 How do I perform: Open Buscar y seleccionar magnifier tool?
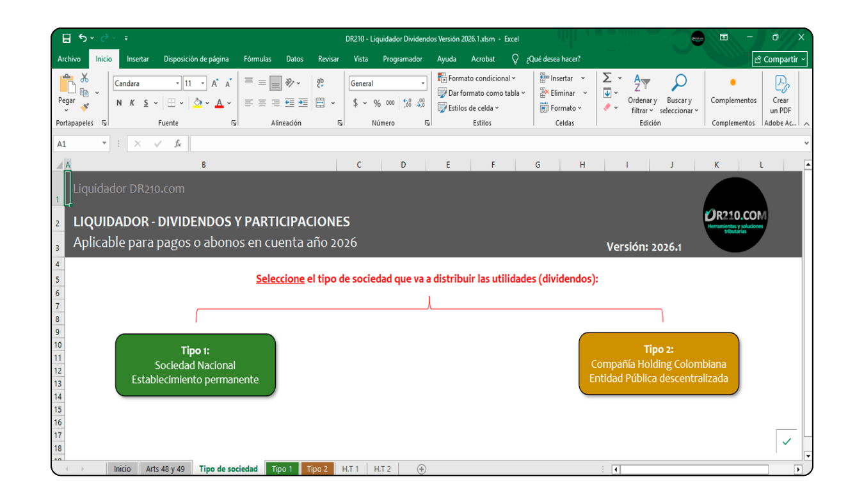point(678,83)
